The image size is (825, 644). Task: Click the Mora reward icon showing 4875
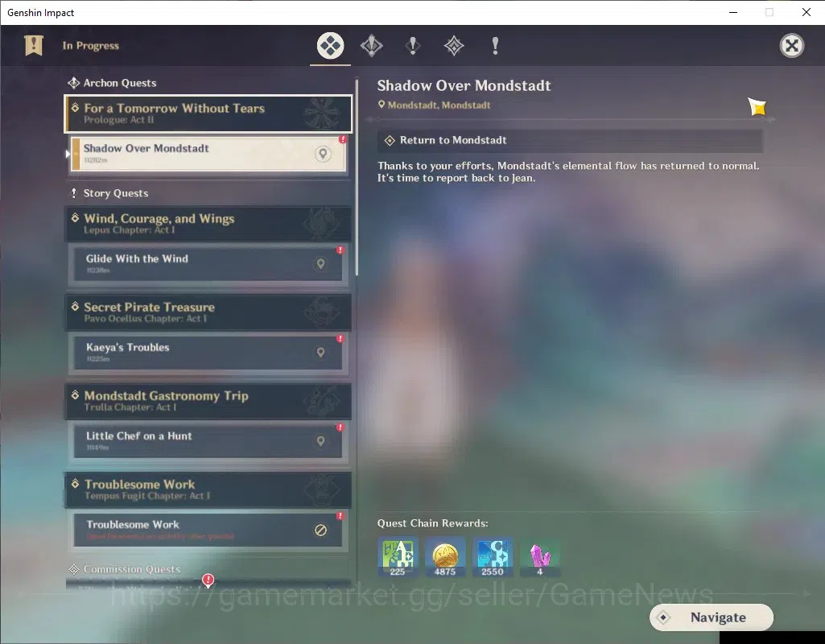point(445,557)
